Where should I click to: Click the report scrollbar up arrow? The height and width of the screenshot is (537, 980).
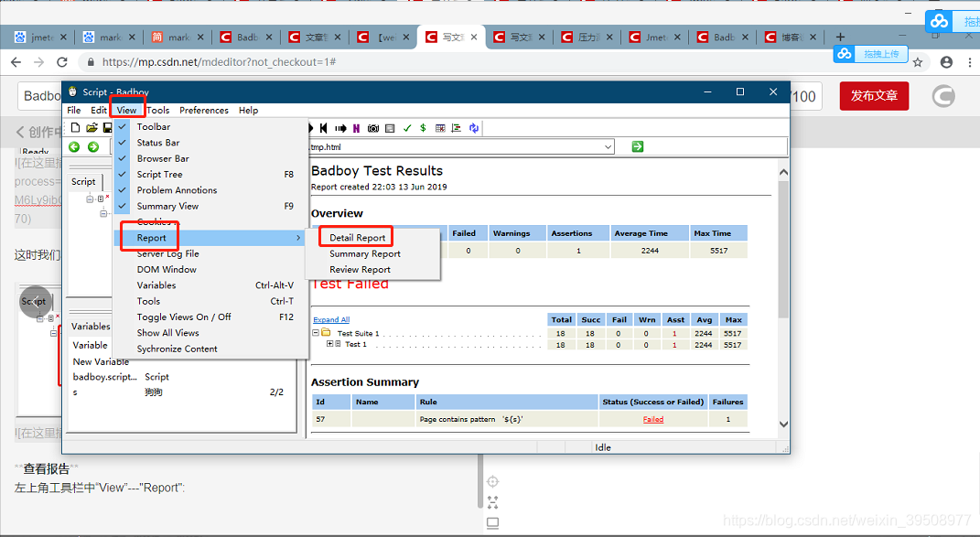(x=784, y=172)
